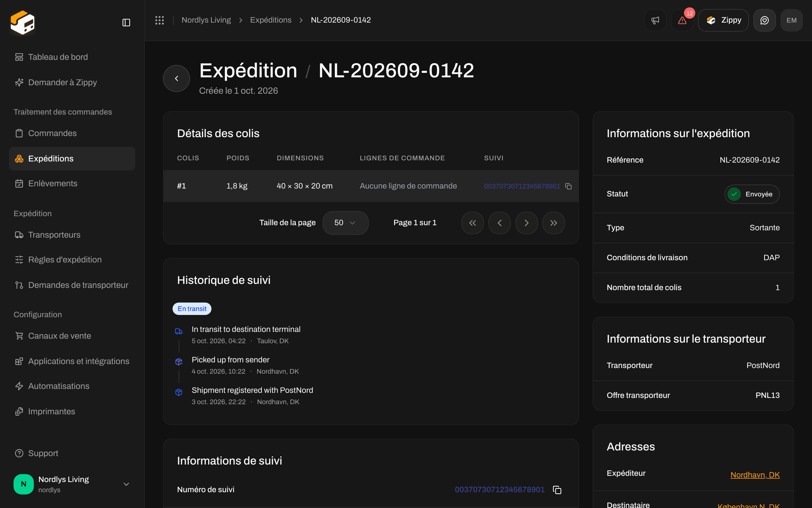Image resolution: width=812 pixels, height=508 pixels.
Task: Collapse the sidebar with the panel icon
Action: (126, 23)
